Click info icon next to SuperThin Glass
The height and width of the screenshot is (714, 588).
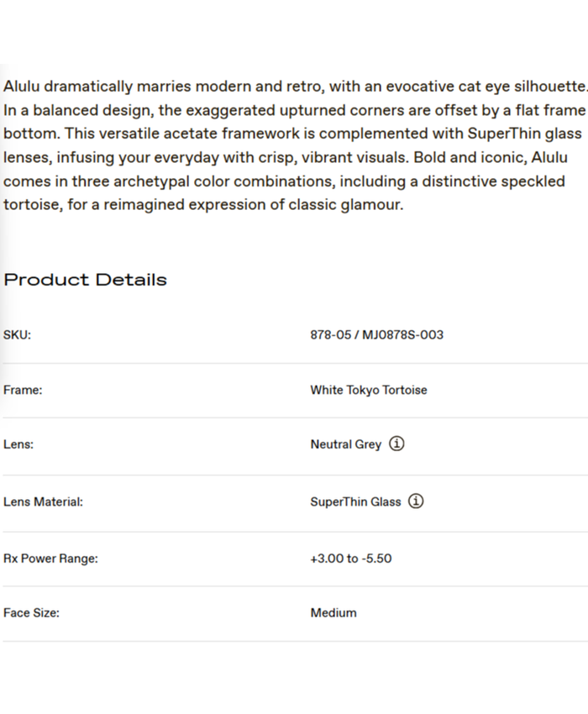tap(416, 501)
